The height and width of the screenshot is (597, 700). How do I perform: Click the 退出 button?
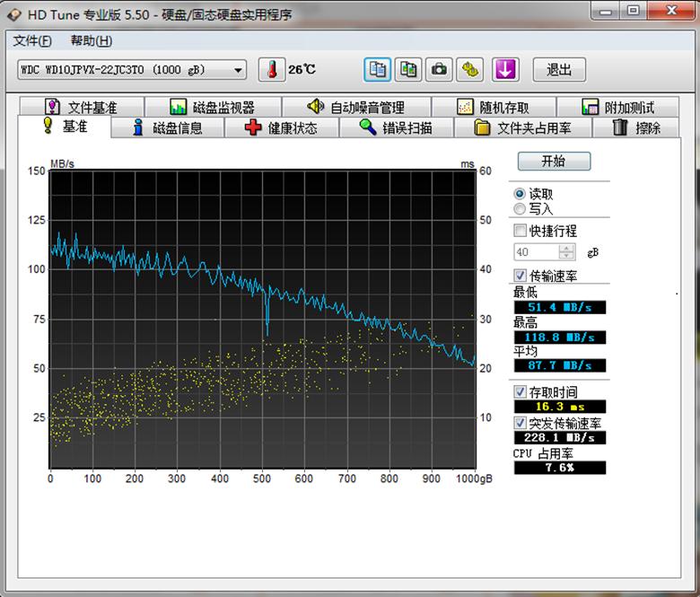pos(559,69)
